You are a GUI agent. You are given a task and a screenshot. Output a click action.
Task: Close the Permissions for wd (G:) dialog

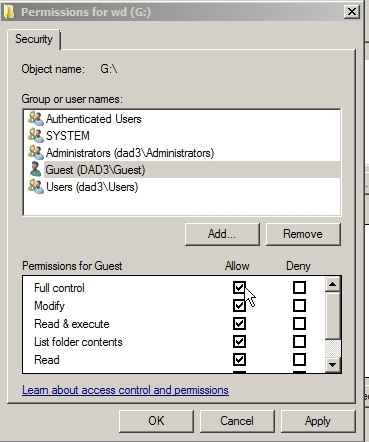352,12
